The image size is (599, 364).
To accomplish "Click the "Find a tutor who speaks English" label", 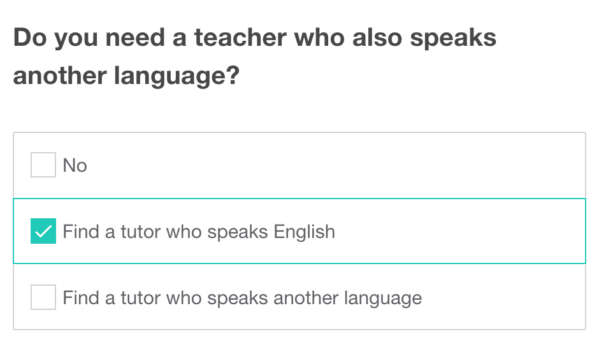I will pos(199,232).
